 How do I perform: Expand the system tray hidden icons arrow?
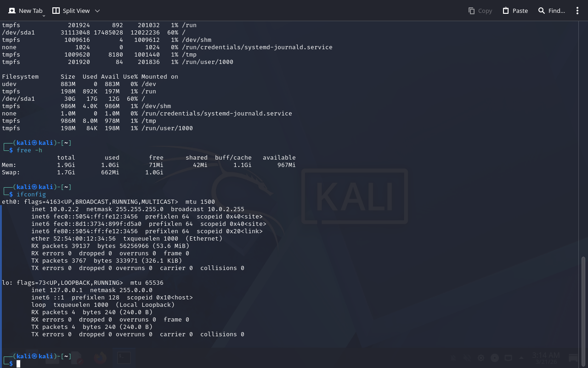521,358
